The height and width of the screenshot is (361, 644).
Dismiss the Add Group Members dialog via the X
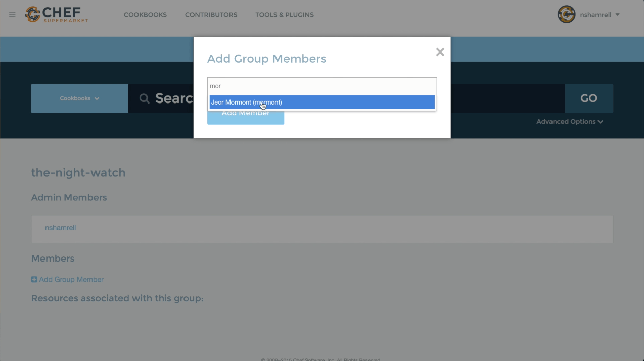point(439,51)
